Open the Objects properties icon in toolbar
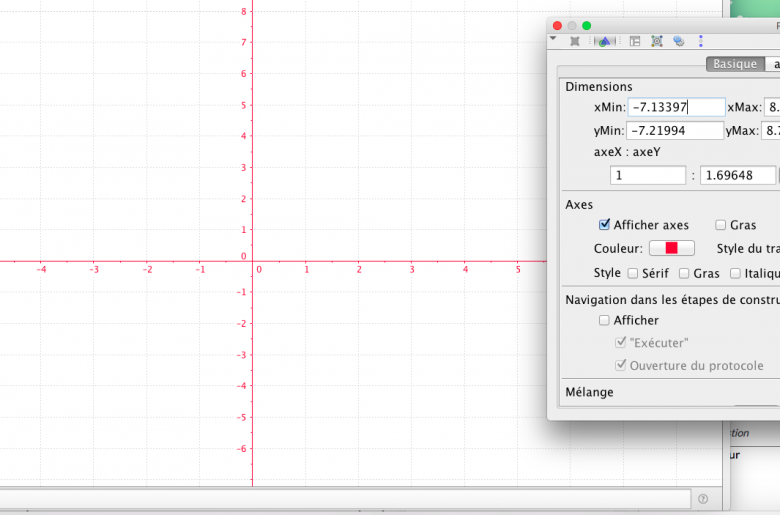Screen dimensions: 780x515 [574, 41]
